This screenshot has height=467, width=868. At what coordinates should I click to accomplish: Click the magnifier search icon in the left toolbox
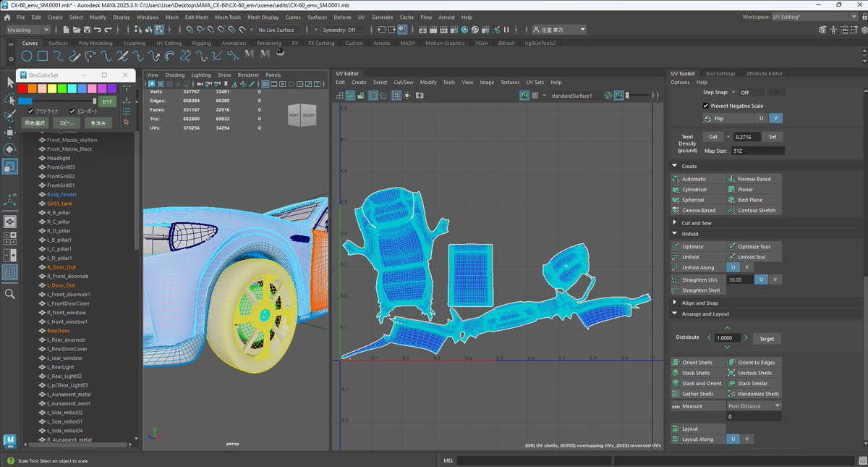pyautogui.click(x=10, y=293)
